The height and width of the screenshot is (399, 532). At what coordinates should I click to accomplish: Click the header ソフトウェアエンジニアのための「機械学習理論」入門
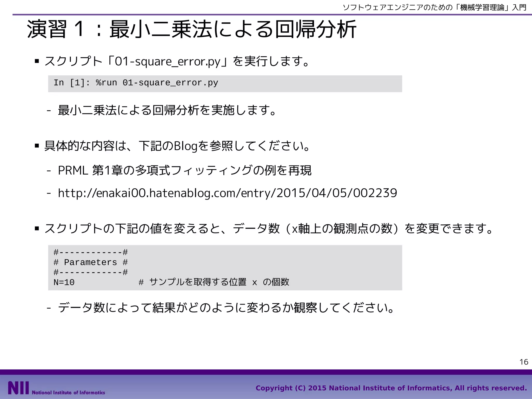(x=435, y=7)
